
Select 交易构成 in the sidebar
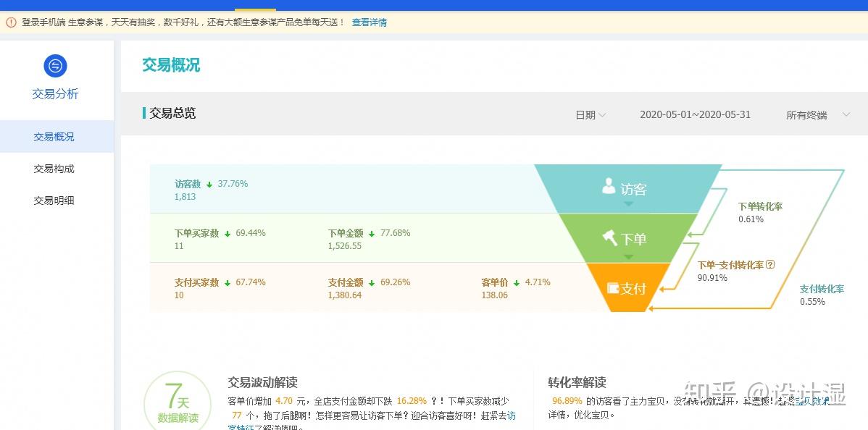point(54,169)
